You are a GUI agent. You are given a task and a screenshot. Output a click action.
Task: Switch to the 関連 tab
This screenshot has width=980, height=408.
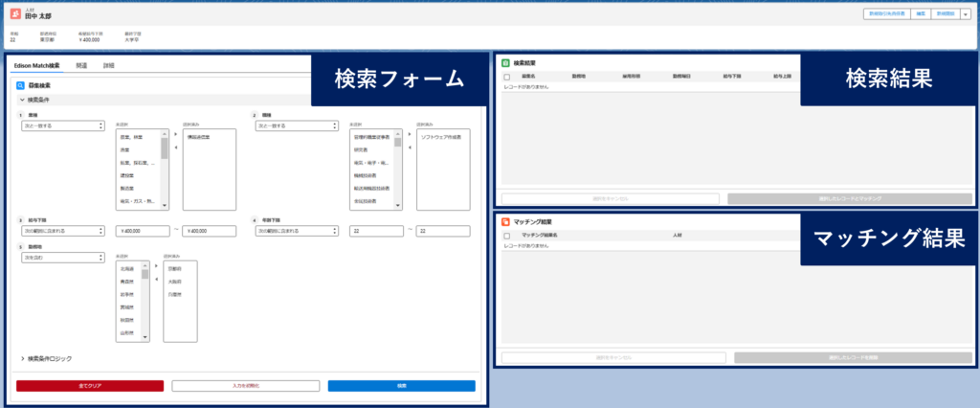pyautogui.click(x=81, y=66)
